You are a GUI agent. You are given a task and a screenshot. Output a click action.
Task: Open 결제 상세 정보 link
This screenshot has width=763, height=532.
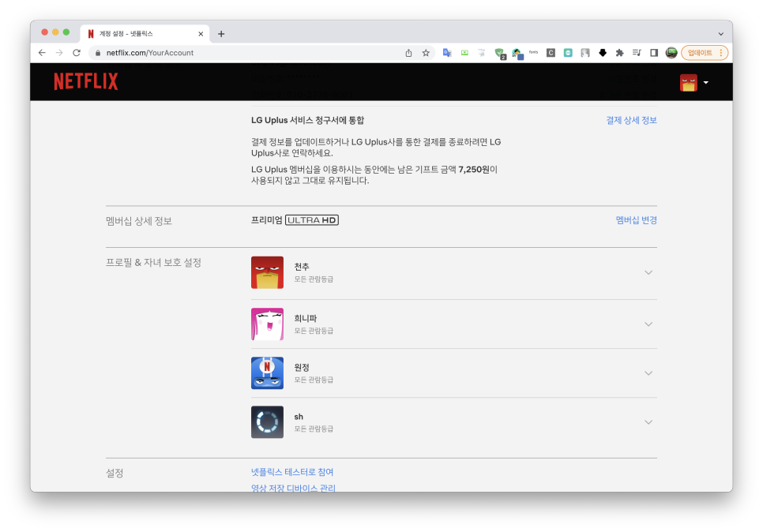tap(631, 120)
